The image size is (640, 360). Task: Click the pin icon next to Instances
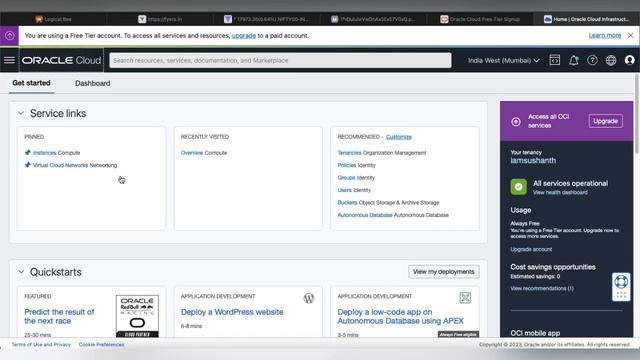click(x=27, y=153)
